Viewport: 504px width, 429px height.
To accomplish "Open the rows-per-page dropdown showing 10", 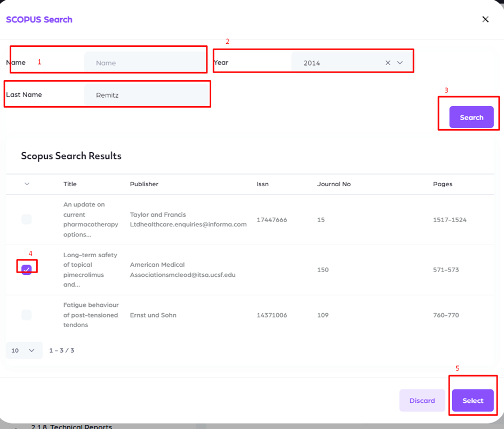I will coord(24,351).
